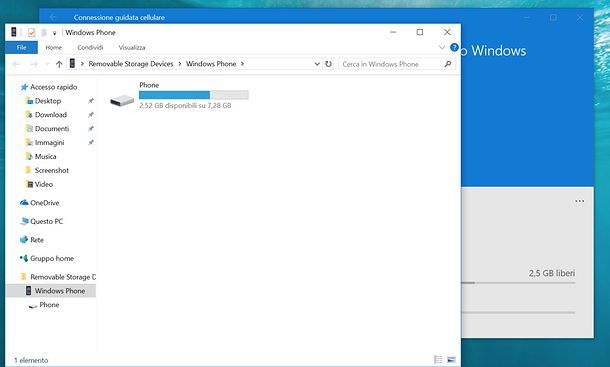The width and height of the screenshot is (610, 367).
Task: Open Explorer help icon
Action: point(454,47)
